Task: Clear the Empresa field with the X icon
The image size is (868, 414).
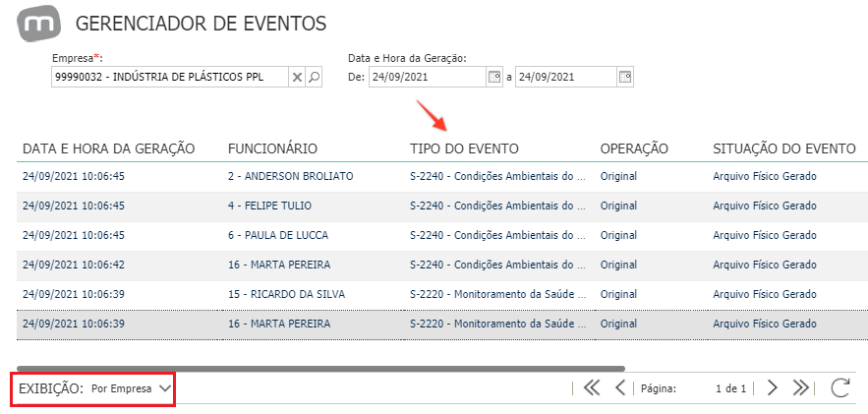Action: point(297,78)
